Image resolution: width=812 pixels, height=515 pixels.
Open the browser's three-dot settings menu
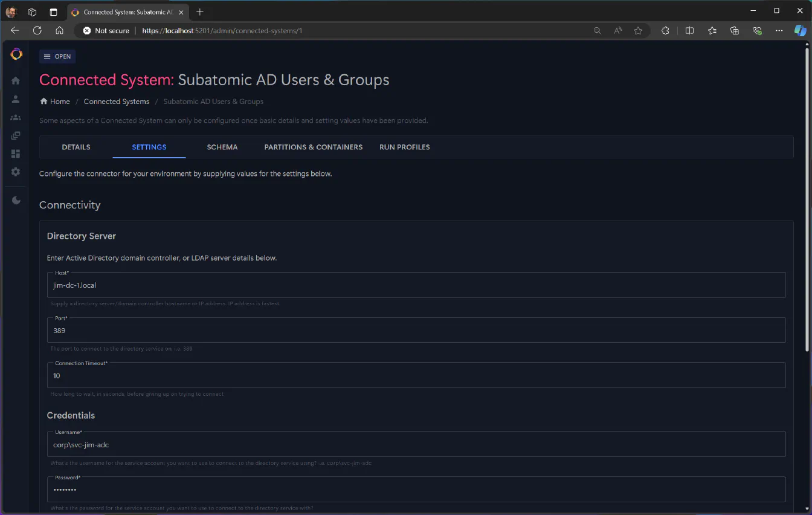[x=779, y=31]
